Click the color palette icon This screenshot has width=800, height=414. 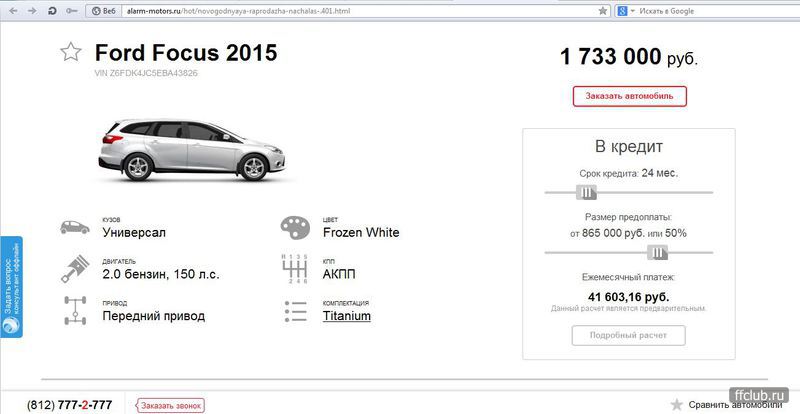click(x=295, y=228)
